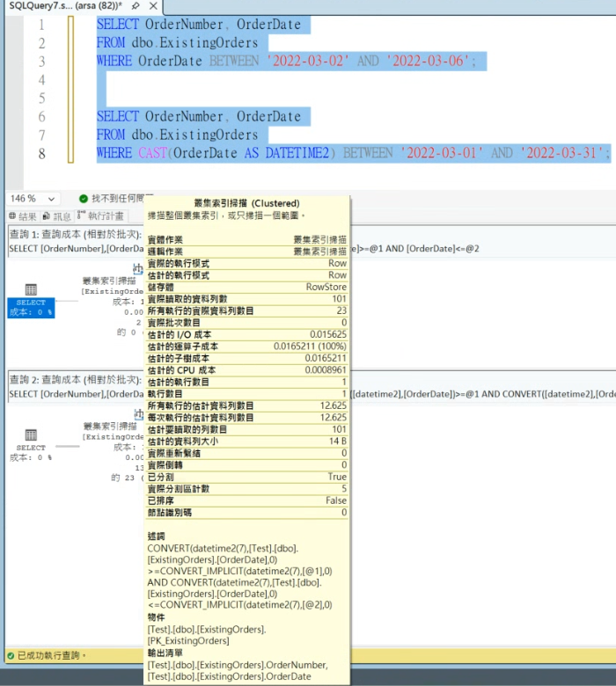Click the green no-issues check icon
Screen dimensions: 616x686
84,199
